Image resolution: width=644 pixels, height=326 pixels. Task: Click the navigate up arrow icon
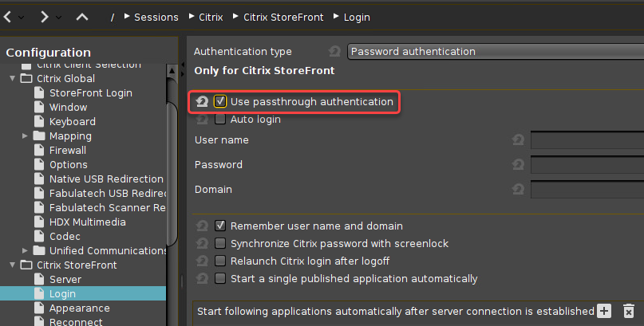[82, 17]
